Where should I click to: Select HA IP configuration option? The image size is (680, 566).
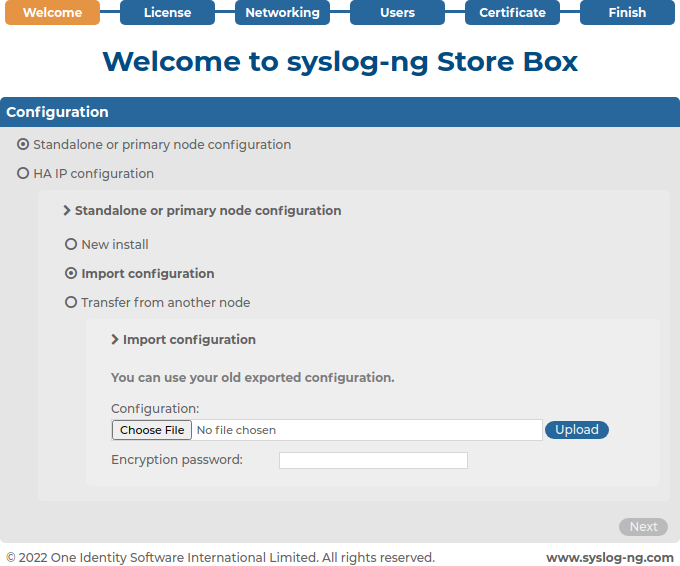23,173
